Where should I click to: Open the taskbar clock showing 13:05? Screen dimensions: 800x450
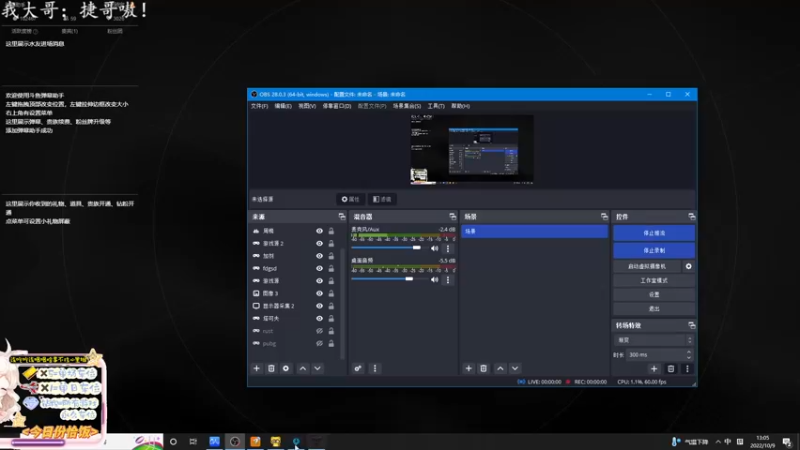coord(762,441)
